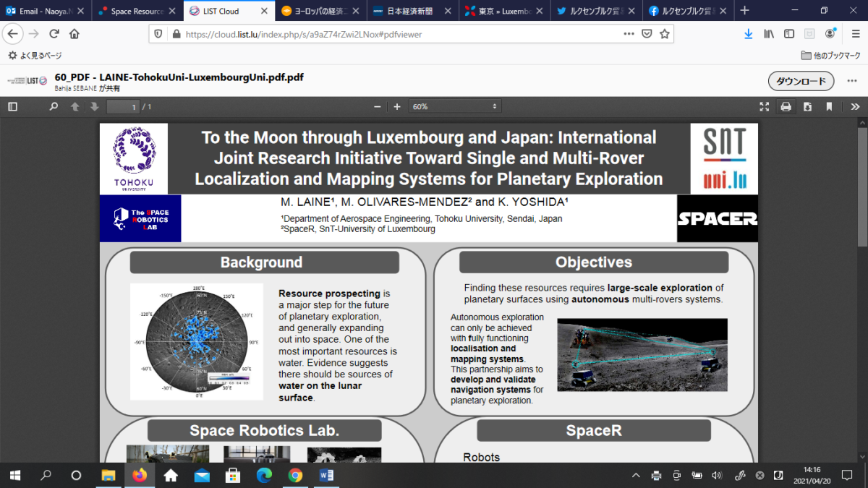
Task: Open the Firefox library
Action: click(769, 34)
